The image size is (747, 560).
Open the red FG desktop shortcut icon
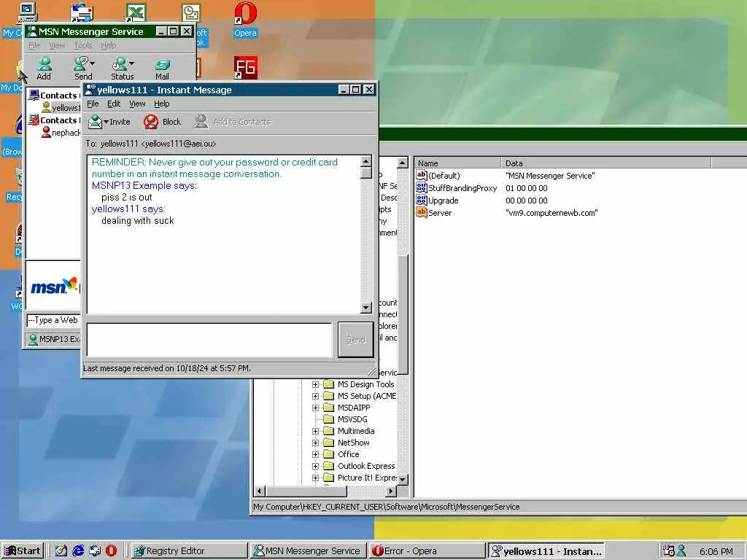(245, 68)
